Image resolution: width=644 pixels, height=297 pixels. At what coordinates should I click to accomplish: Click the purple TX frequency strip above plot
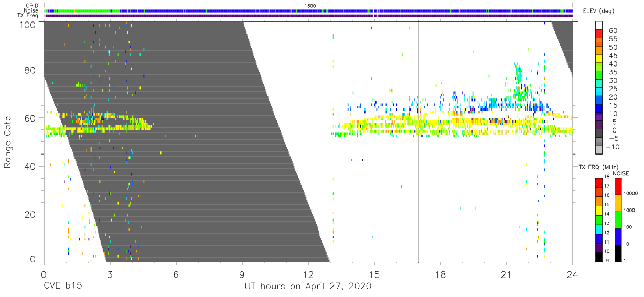[308, 15]
